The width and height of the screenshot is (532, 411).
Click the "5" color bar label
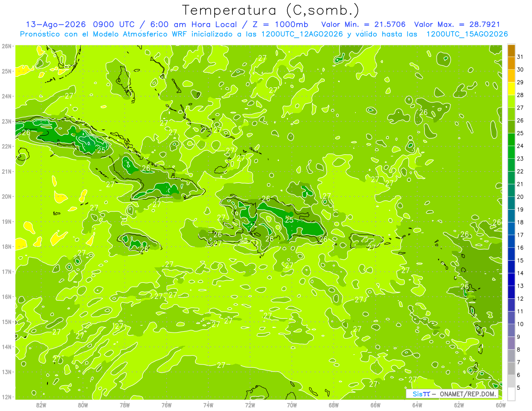coord(518,388)
